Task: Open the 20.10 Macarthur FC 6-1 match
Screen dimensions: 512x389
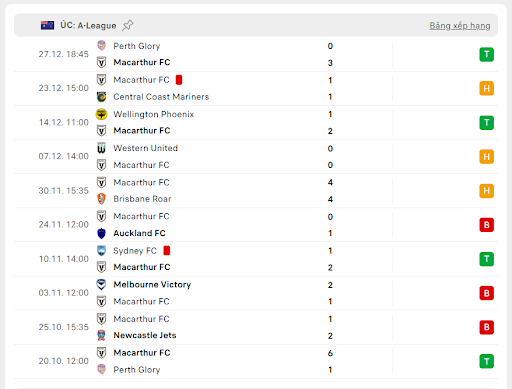Action: click(256, 361)
